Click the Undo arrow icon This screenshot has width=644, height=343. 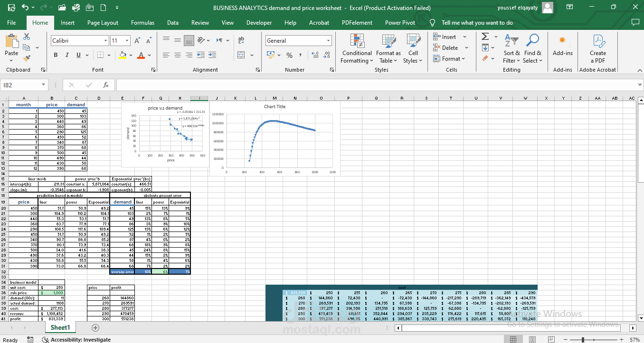[25, 8]
